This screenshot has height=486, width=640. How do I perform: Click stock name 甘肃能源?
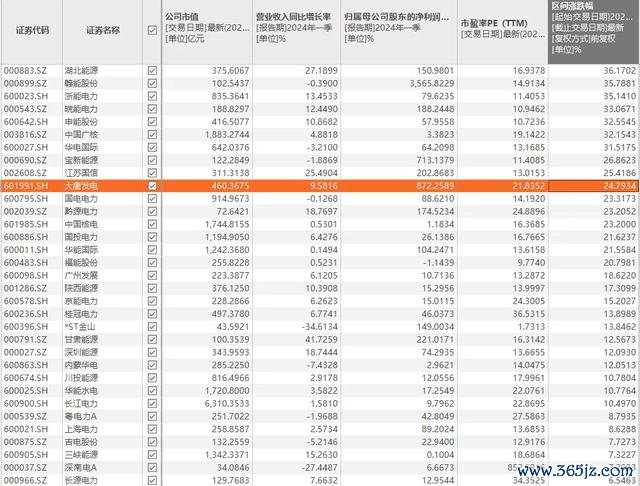click(x=81, y=340)
